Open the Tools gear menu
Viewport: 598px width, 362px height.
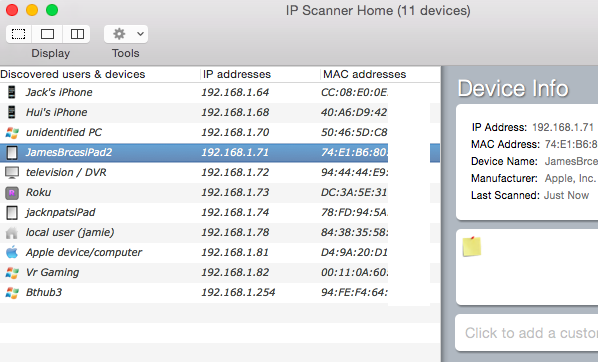point(119,34)
